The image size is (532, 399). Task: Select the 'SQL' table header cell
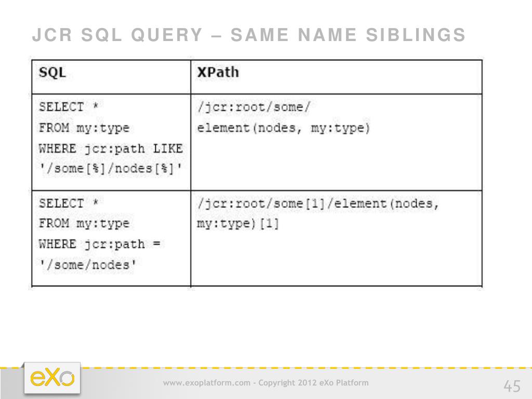111,77
